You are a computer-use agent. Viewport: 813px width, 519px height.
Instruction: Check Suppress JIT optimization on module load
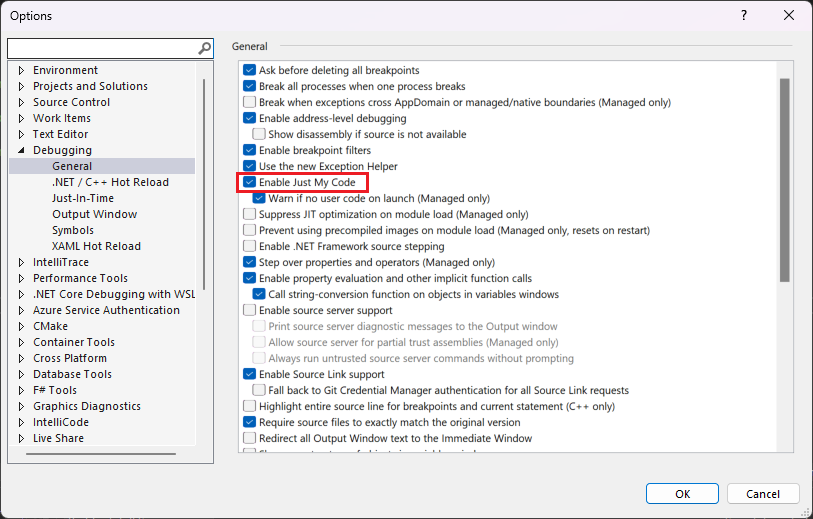(x=250, y=214)
